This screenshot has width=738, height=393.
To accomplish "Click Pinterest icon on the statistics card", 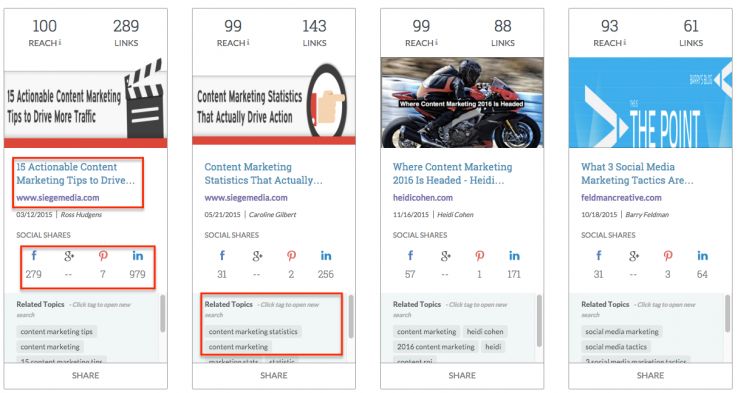I will 291,256.
